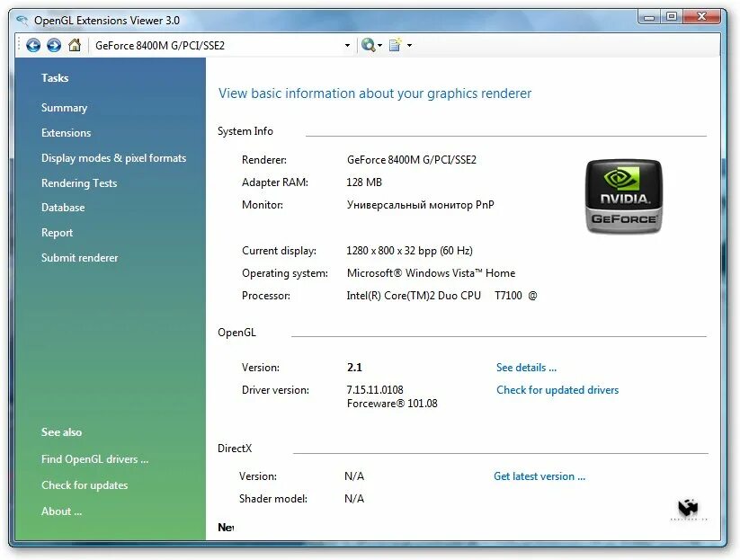
Task: Open the Report task
Action: click(x=58, y=233)
